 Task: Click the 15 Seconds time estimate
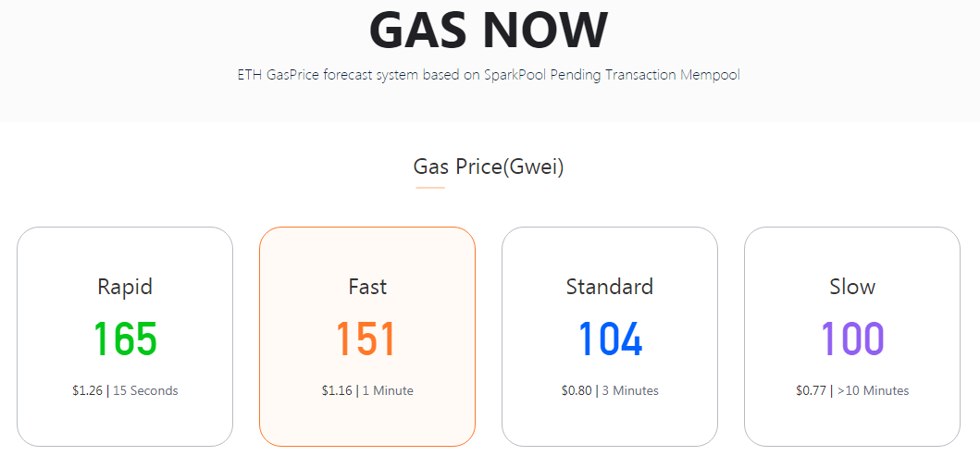click(145, 390)
